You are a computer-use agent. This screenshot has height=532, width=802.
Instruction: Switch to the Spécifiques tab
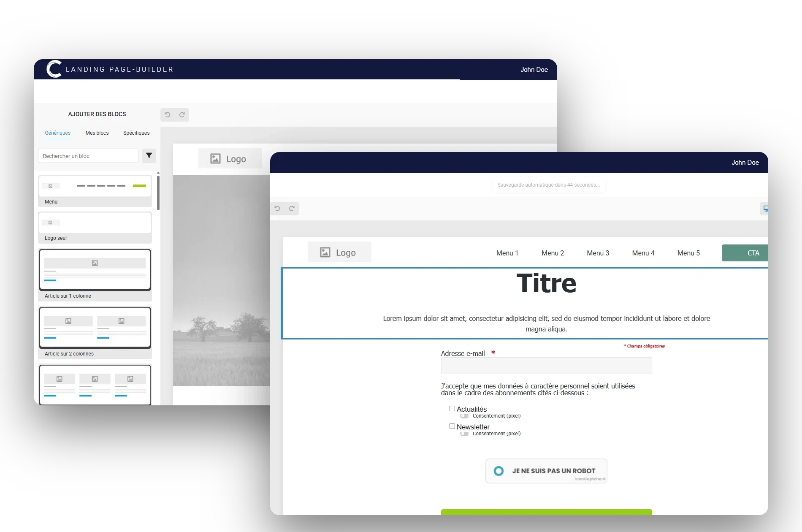(x=136, y=133)
